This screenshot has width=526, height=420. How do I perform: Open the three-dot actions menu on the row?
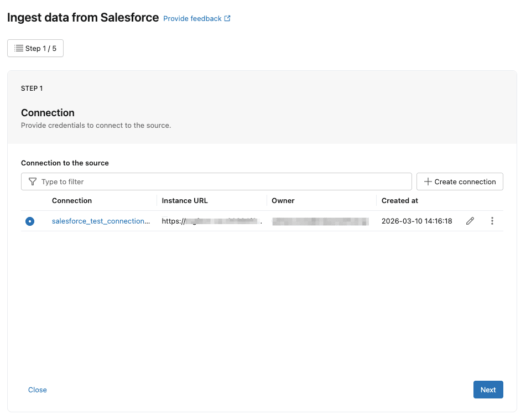coord(492,221)
